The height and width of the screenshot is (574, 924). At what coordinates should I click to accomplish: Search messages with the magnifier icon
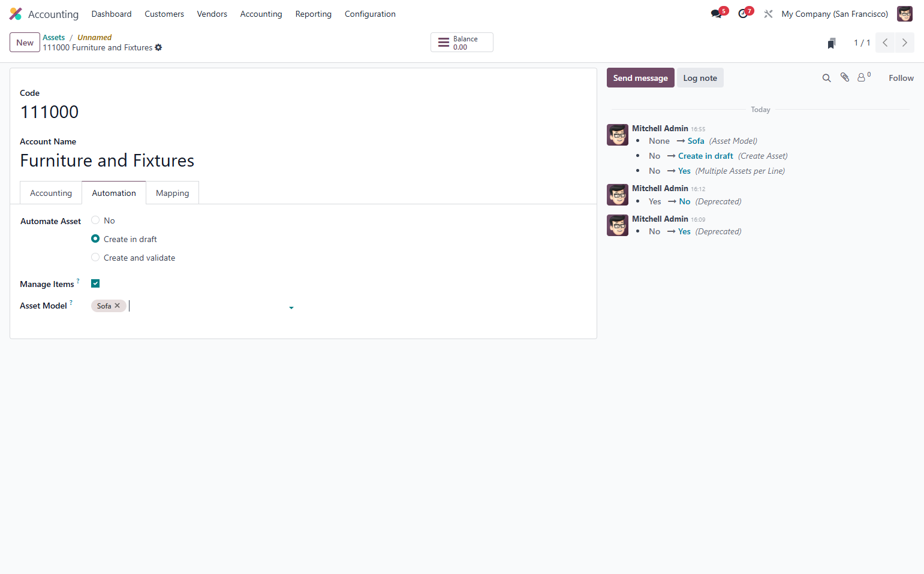pos(826,78)
